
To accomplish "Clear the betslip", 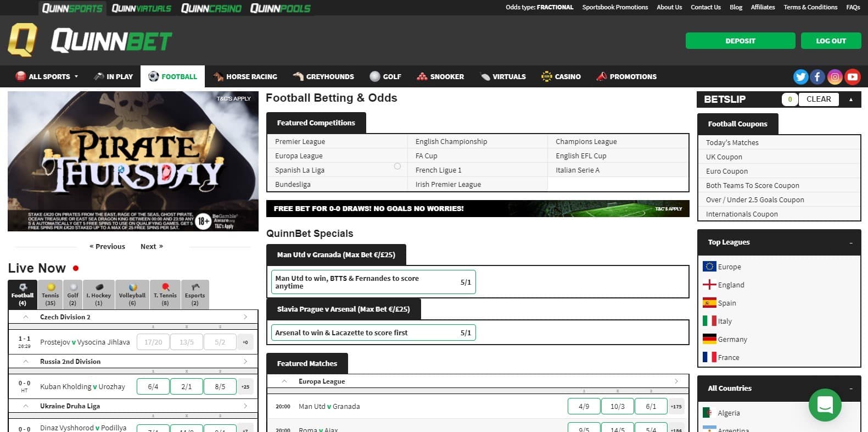I will coord(818,99).
